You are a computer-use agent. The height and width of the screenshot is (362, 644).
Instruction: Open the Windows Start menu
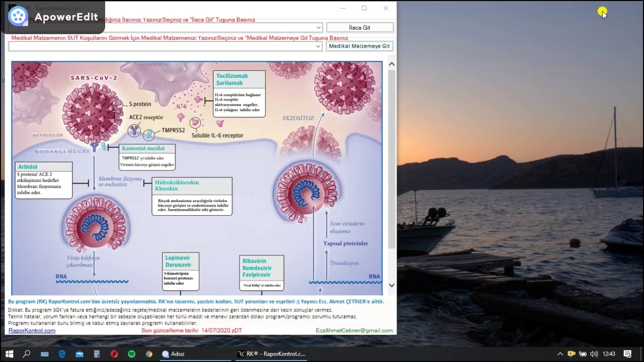pos(9,354)
